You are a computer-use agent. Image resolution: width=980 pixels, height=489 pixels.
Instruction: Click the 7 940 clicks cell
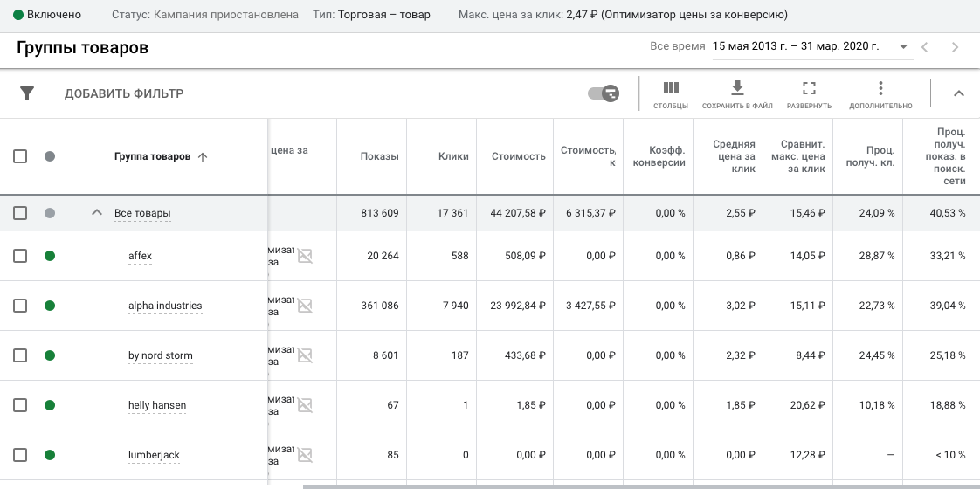(455, 306)
